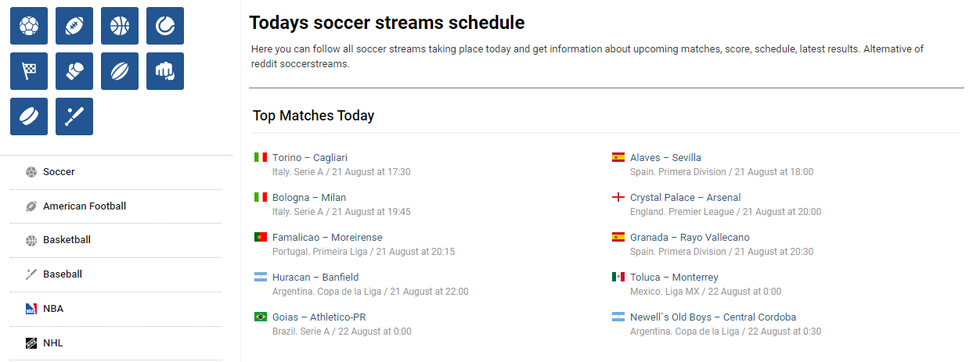Open the rugby ball tile icon
This screenshot has width=980, height=362.
point(120,71)
